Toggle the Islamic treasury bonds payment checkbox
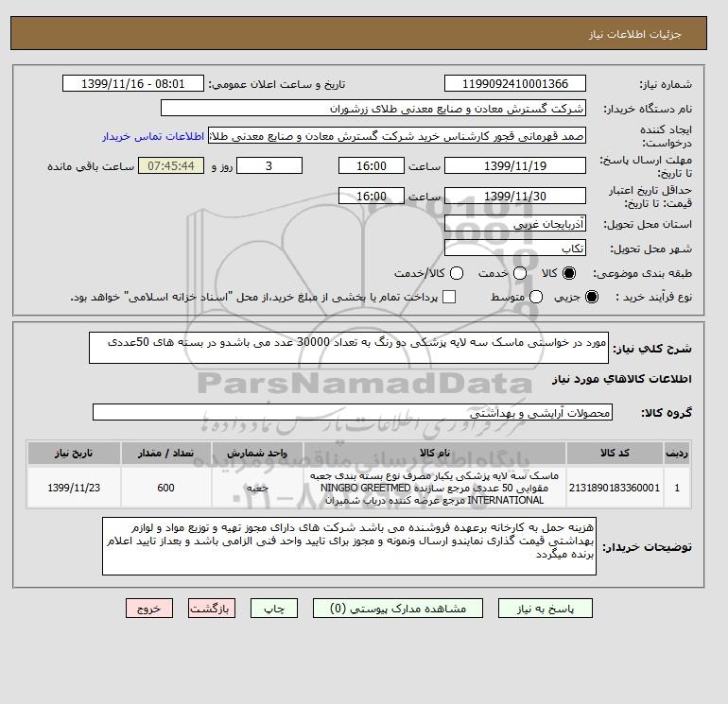The height and width of the screenshot is (704, 728). [449, 297]
